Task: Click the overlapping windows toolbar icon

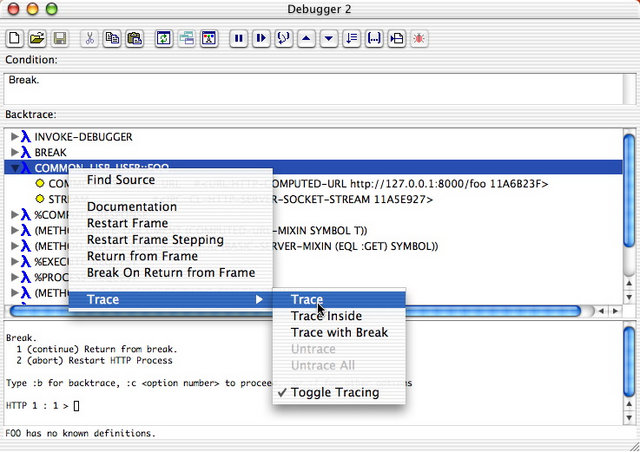Action: pos(187,39)
